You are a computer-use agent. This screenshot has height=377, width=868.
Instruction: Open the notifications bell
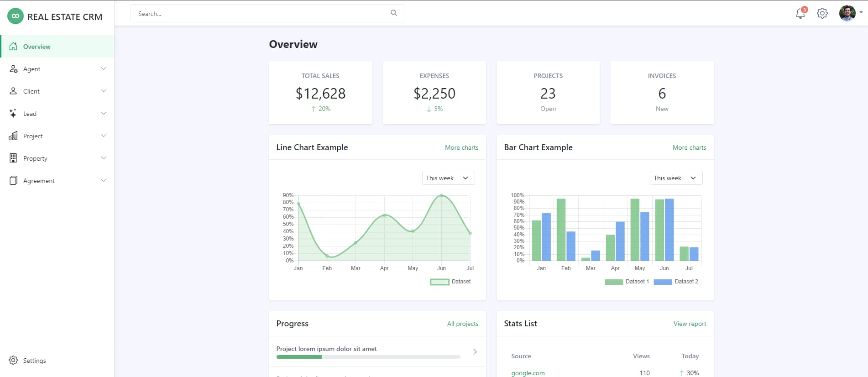800,13
